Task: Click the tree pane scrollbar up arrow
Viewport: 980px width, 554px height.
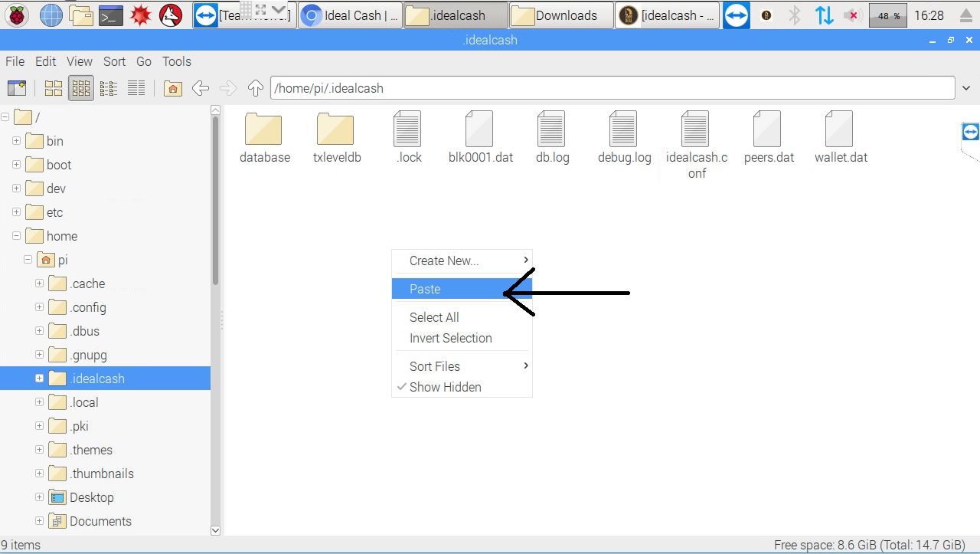Action: point(215,110)
